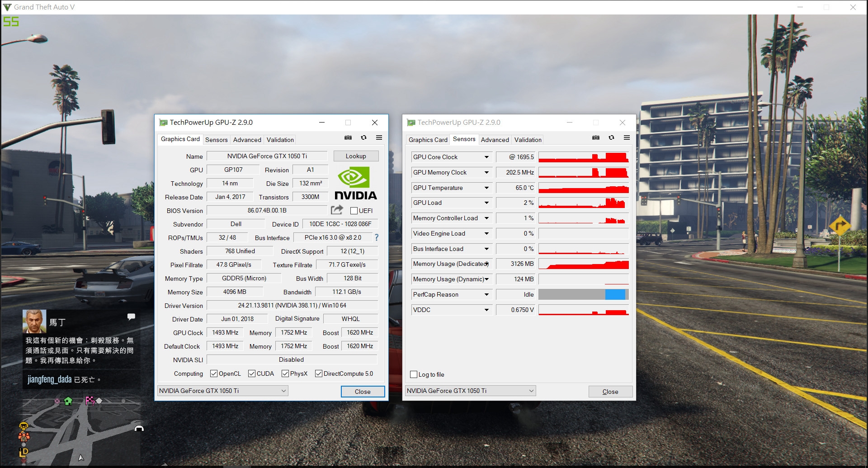Click the GPU Temperature value 65.0 °C
The width and height of the screenshot is (868, 468).
(516, 188)
